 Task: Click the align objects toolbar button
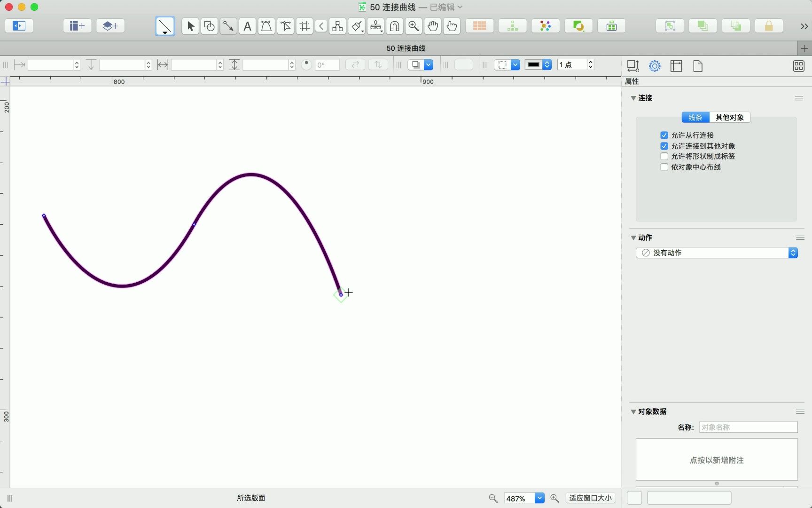[x=611, y=26]
